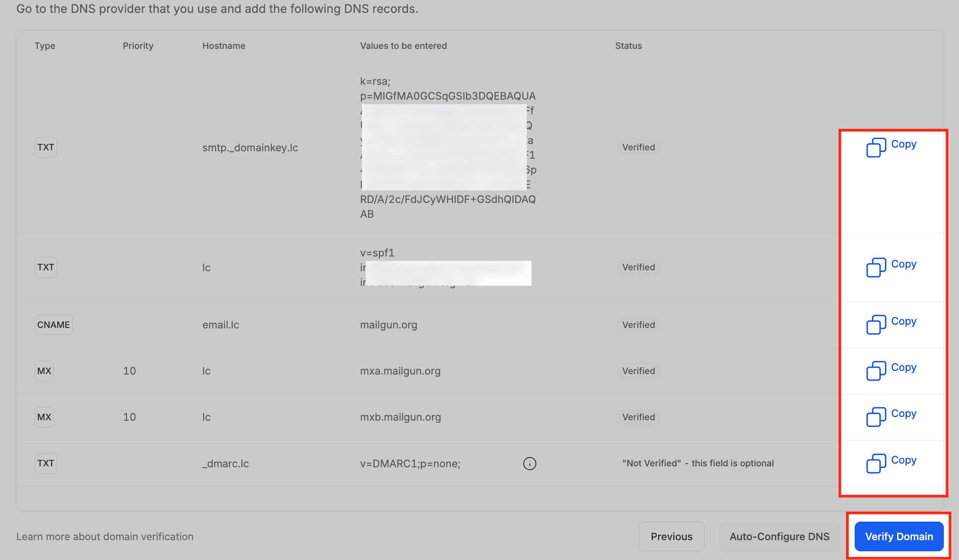Copy the _dmarc.lc TXT record
This screenshot has height=560, width=959.
pos(891,463)
